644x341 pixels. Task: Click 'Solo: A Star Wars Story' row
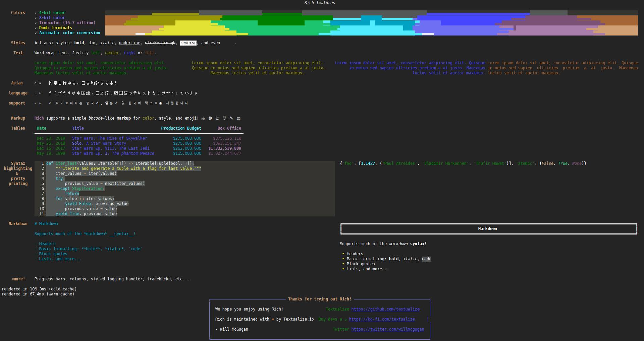[99, 143]
